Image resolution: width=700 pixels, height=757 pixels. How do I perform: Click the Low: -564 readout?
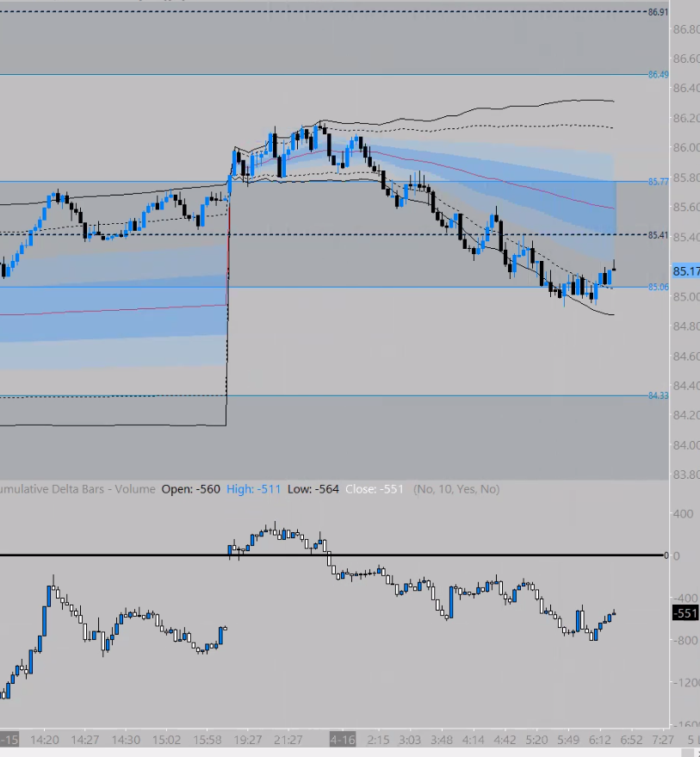[x=313, y=489]
